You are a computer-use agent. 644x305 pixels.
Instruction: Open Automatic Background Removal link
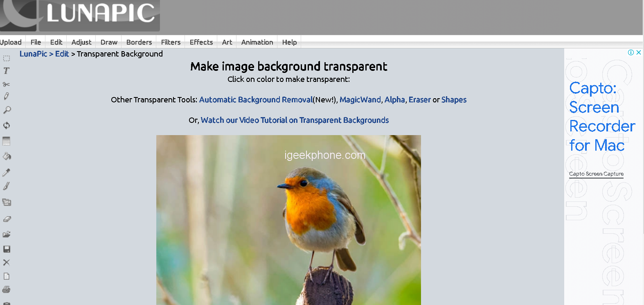point(256,99)
